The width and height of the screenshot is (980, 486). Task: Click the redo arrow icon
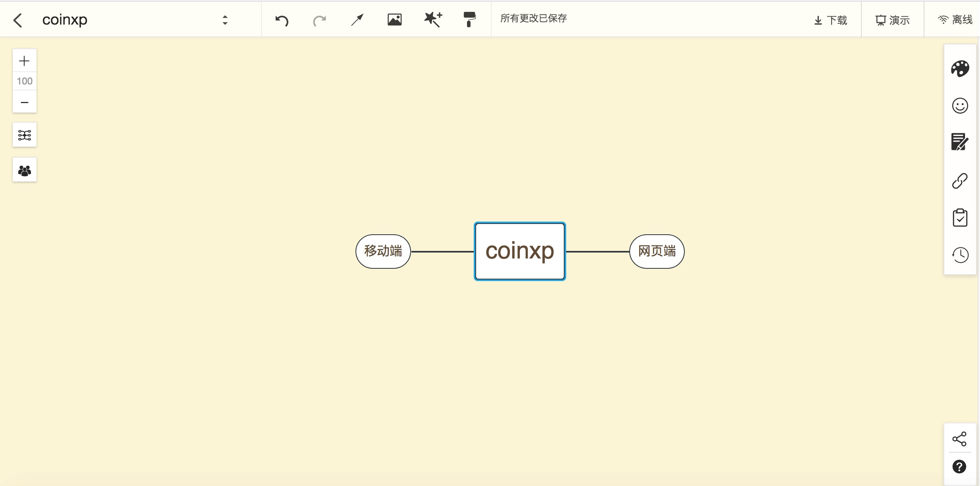[x=319, y=20]
